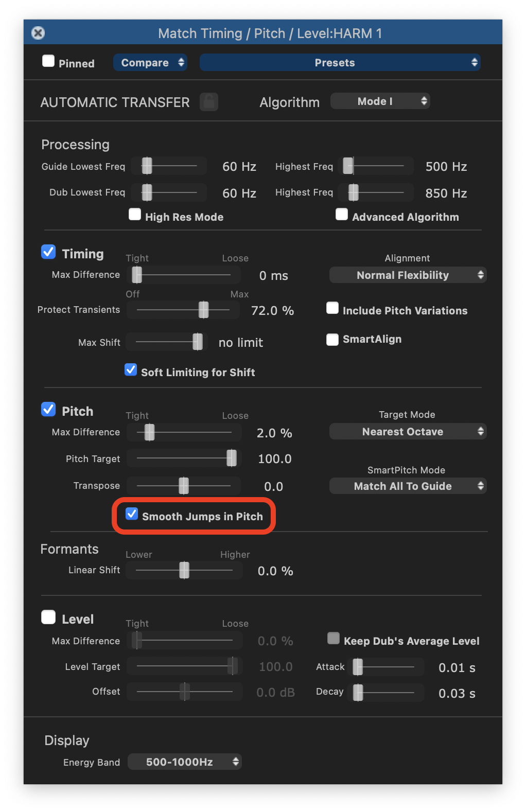Toggle the Pitch section checkbox
Image resolution: width=526 pixels, height=812 pixels.
(x=48, y=409)
